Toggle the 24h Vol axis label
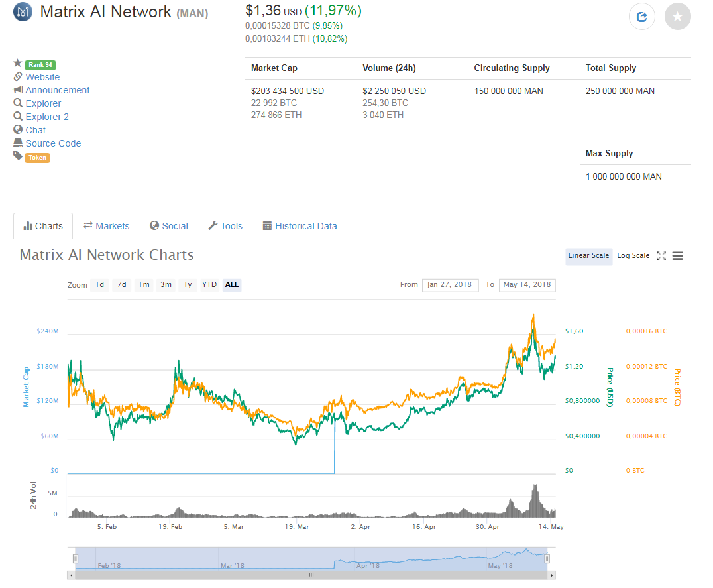The width and height of the screenshot is (713, 588). pyautogui.click(x=32, y=495)
